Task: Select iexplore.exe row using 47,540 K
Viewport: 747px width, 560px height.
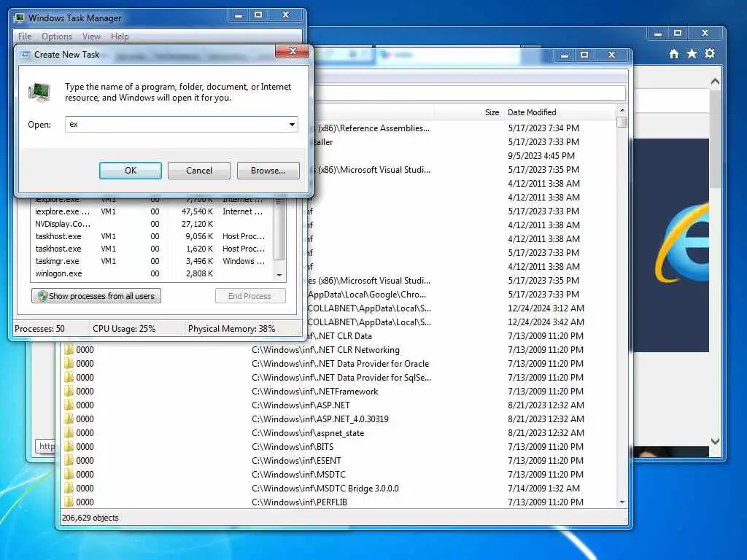Action: pyautogui.click(x=150, y=211)
